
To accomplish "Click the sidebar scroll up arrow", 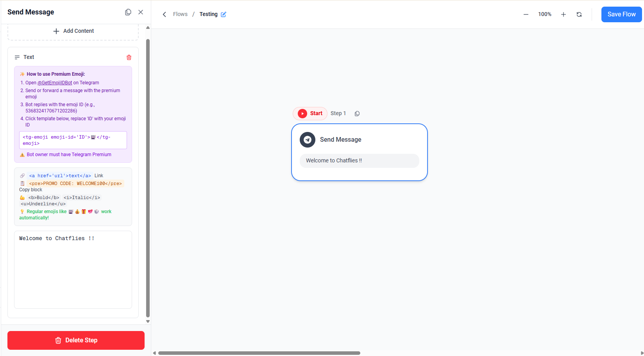I will click(x=148, y=28).
